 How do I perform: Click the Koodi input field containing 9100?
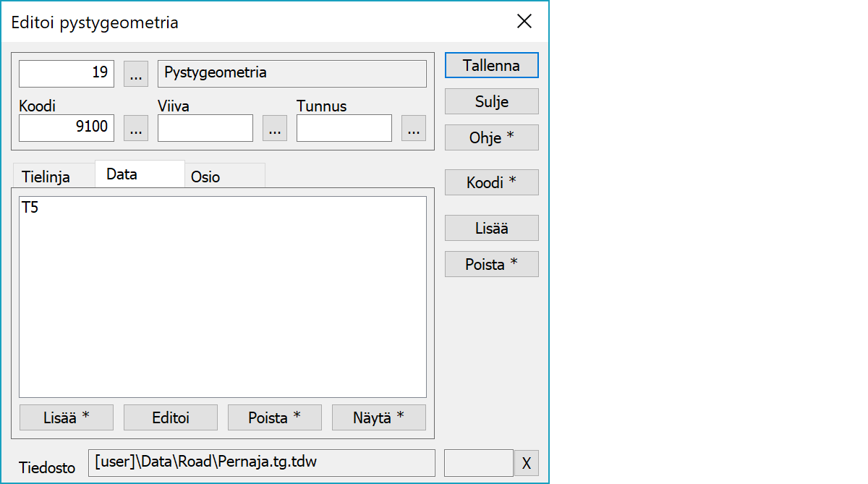click(67, 128)
